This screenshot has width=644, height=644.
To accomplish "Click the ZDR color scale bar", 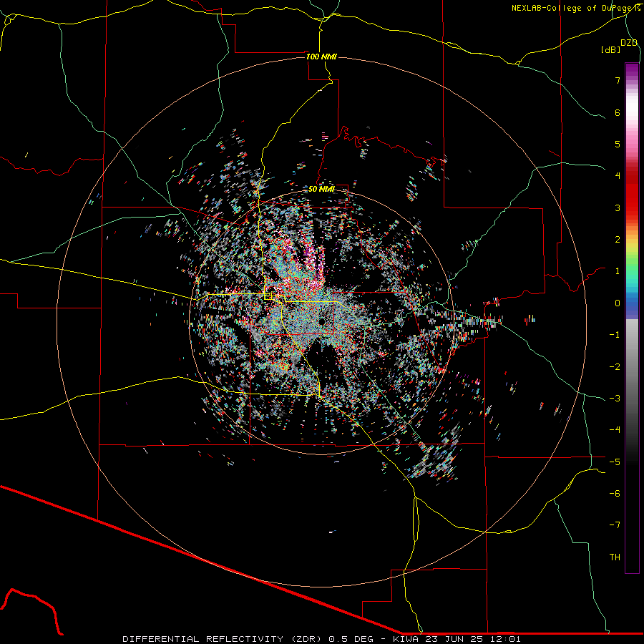I will (632, 318).
